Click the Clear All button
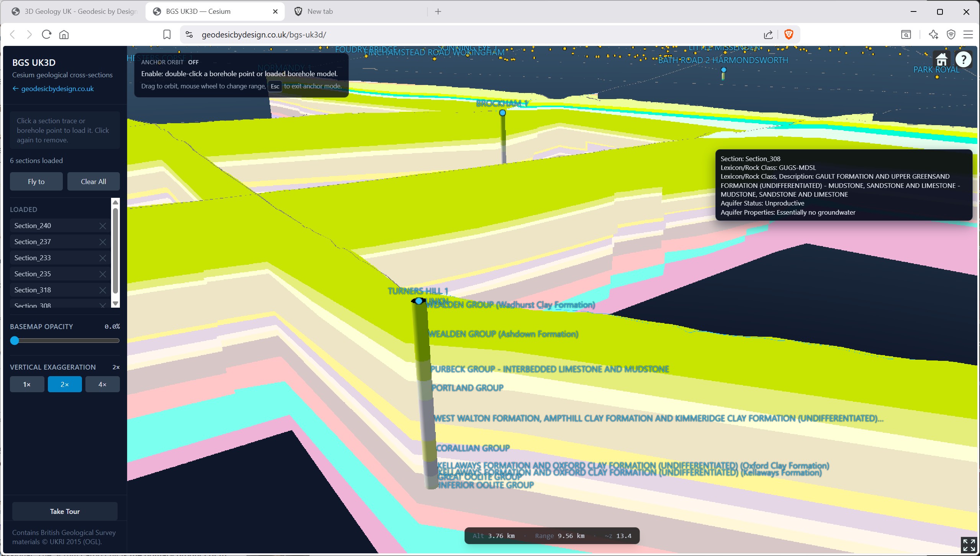This screenshot has height=556, width=980. pos(93,181)
